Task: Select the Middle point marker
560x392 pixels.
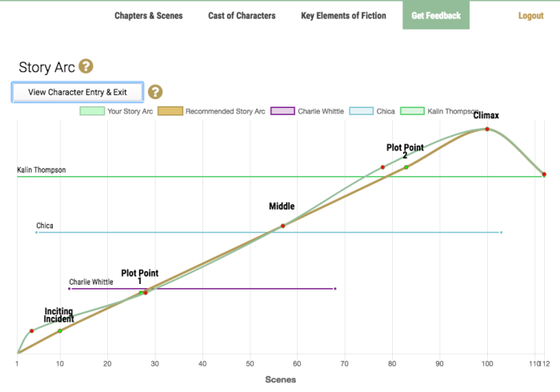Action: pyautogui.click(x=282, y=226)
